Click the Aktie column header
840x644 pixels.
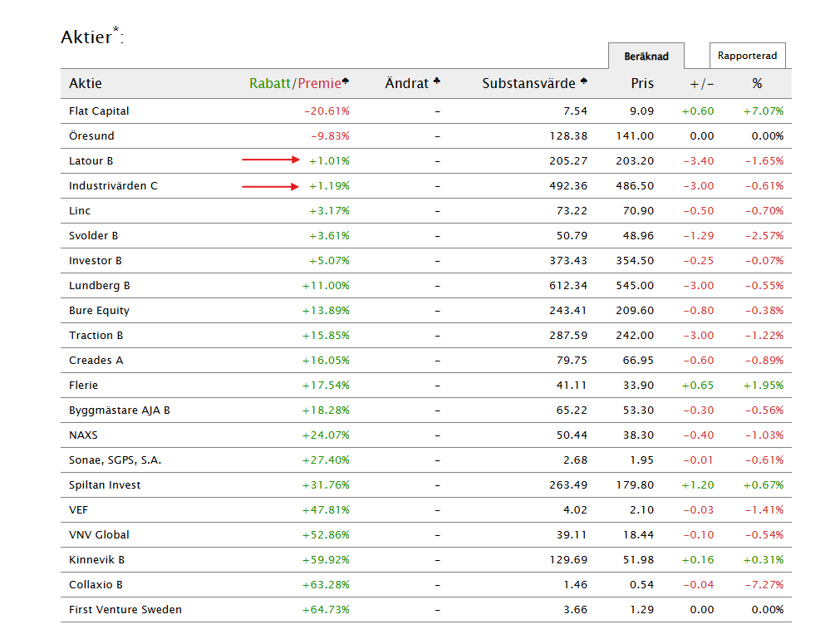pyautogui.click(x=86, y=84)
